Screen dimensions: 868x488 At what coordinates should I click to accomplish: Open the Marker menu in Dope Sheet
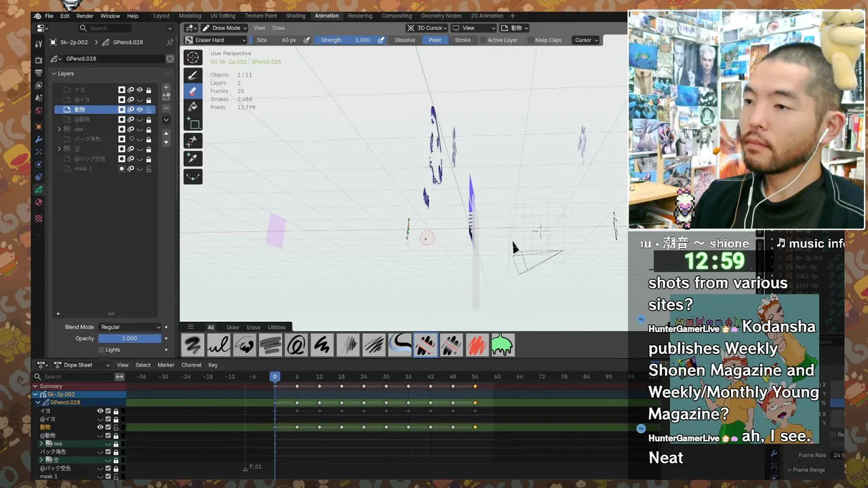[x=166, y=365]
